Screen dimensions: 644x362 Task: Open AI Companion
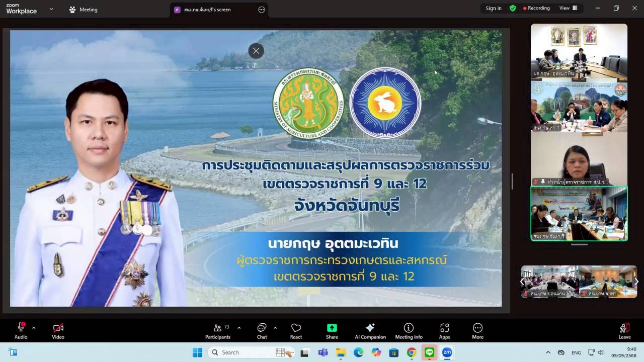click(x=370, y=331)
